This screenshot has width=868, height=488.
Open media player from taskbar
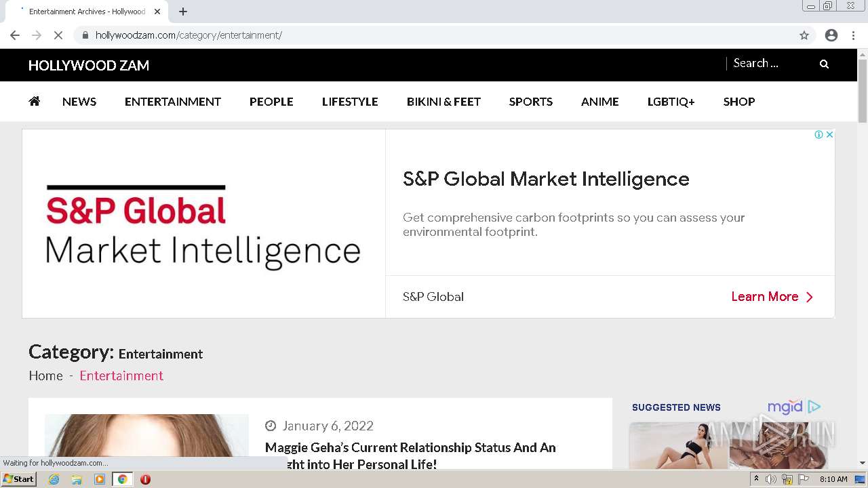(100, 479)
